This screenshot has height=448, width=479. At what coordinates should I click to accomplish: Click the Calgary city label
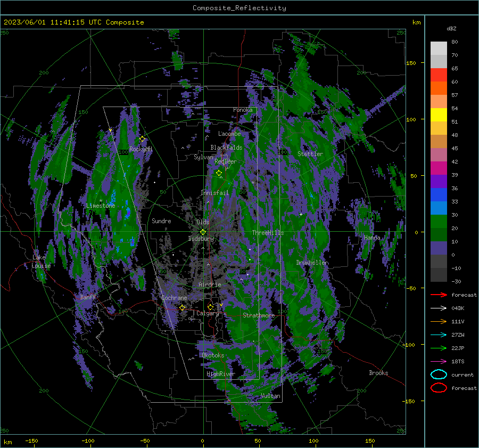point(208,313)
